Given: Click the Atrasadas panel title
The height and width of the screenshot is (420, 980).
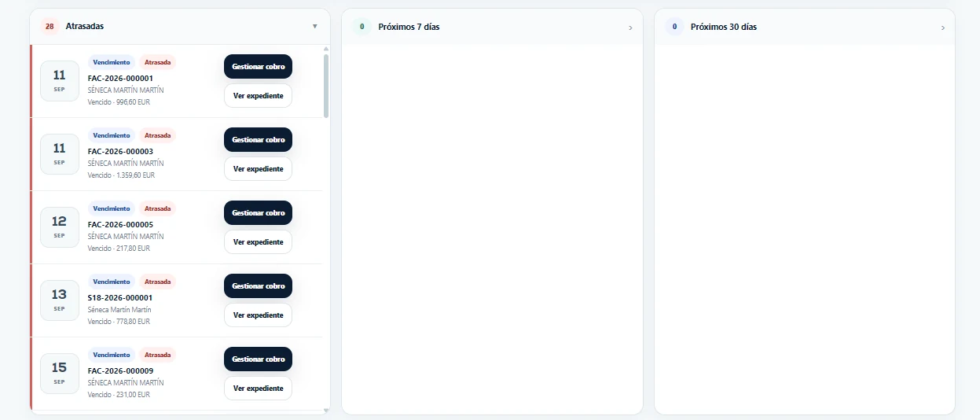Looking at the screenshot, I should coord(85,27).
